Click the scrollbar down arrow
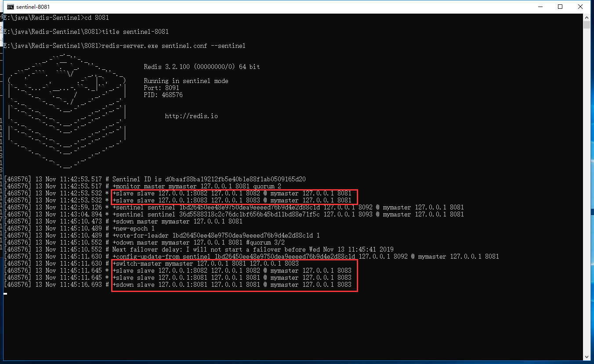This screenshot has height=364, width=594. 587,357
